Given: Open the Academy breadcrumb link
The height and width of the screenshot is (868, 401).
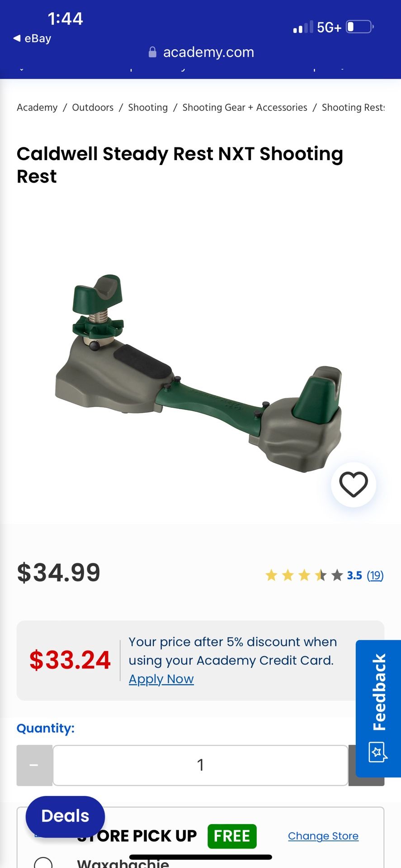Looking at the screenshot, I should [37, 108].
